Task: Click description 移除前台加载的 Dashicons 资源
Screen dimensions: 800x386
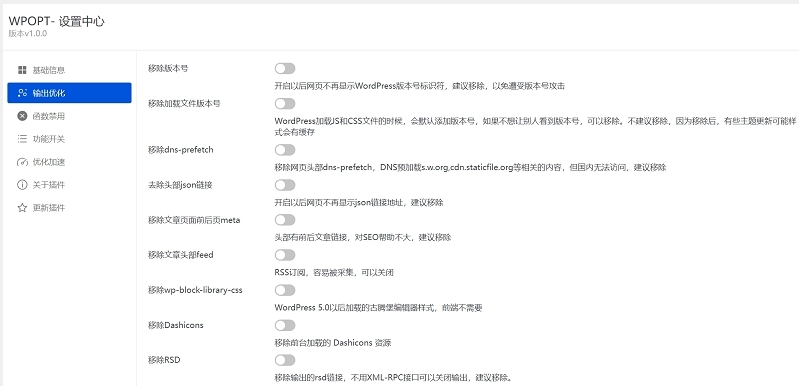Action: (x=333, y=343)
